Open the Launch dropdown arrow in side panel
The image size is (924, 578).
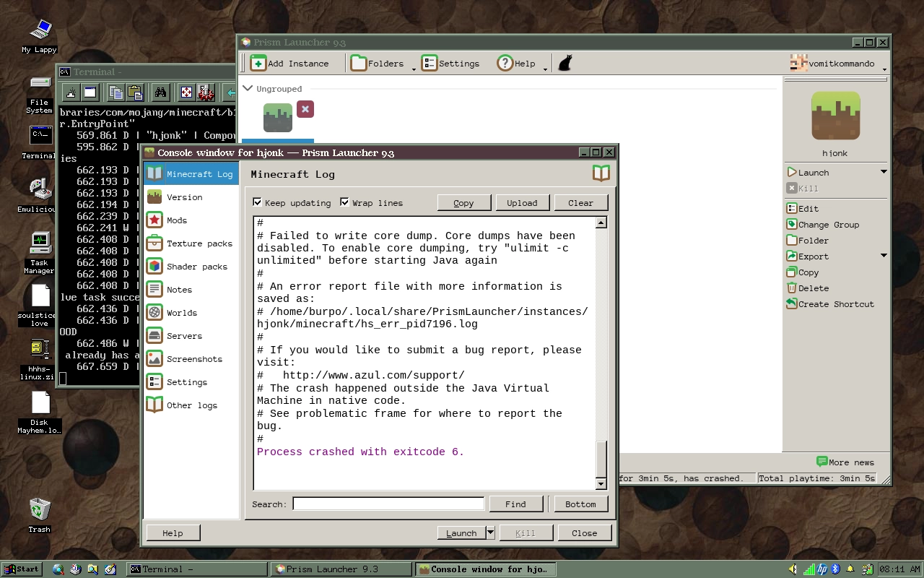884,172
